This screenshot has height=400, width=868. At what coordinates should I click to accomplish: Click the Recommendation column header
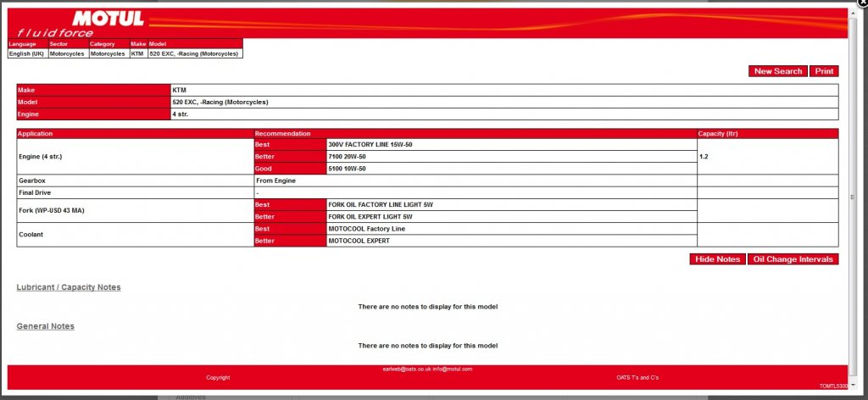pos(476,133)
